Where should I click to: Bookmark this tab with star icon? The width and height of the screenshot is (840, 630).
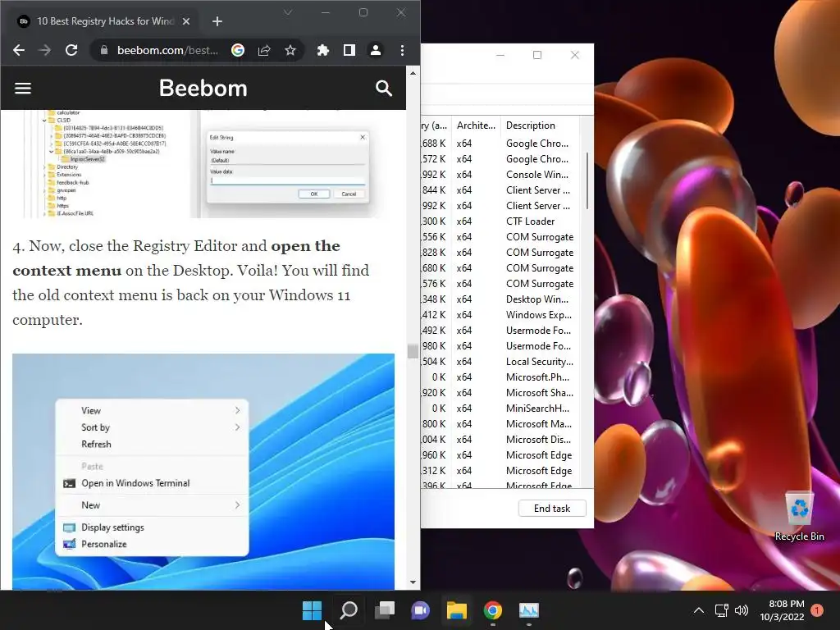pos(290,50)
